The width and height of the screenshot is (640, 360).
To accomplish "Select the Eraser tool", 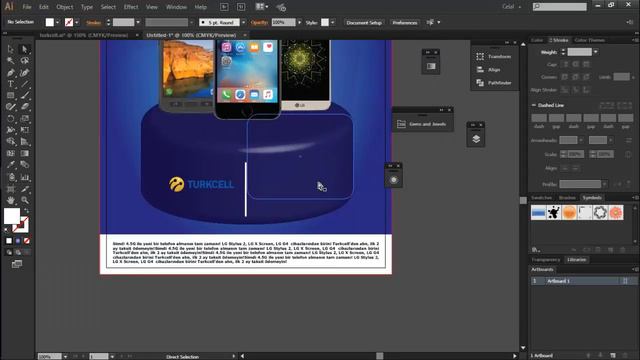I will [x=24, y=107].
